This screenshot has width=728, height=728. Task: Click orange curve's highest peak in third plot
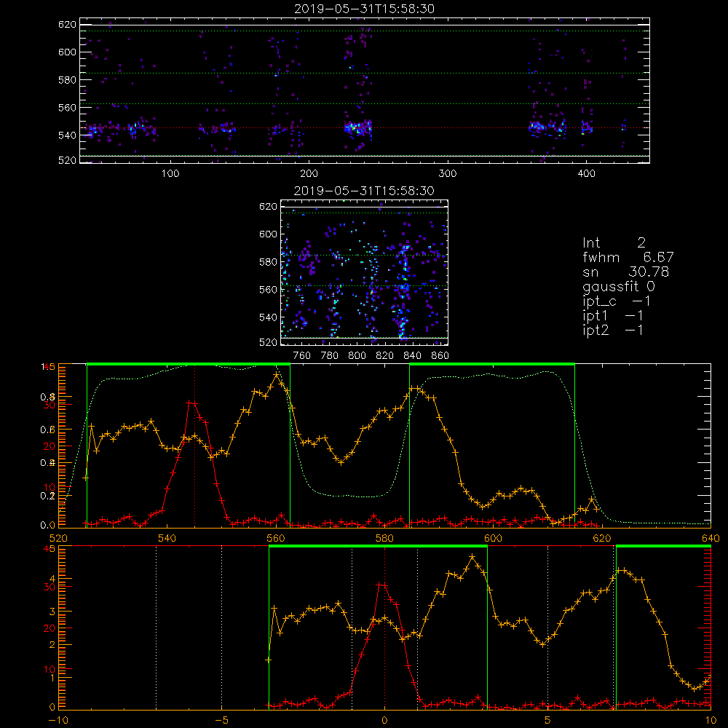click(277, 373)
